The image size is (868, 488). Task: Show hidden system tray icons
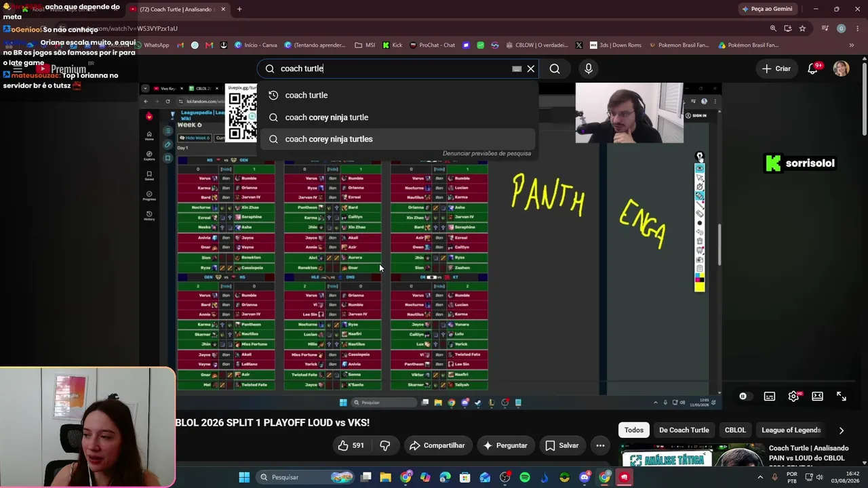pyautogui.click(x=759, y=477)
